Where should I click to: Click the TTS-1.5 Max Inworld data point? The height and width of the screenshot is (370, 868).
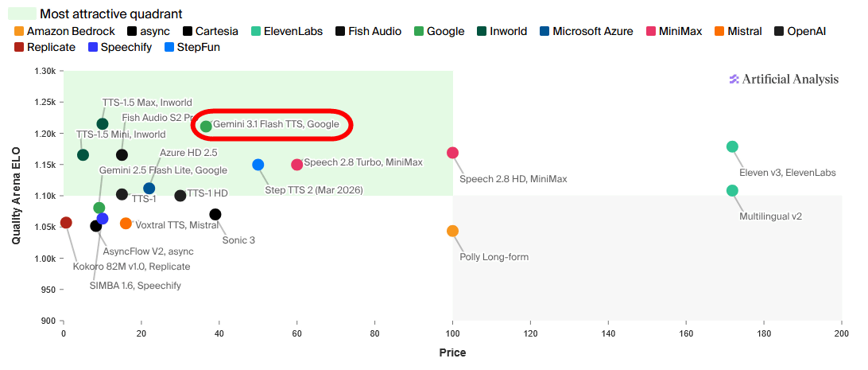coord(103,123)
